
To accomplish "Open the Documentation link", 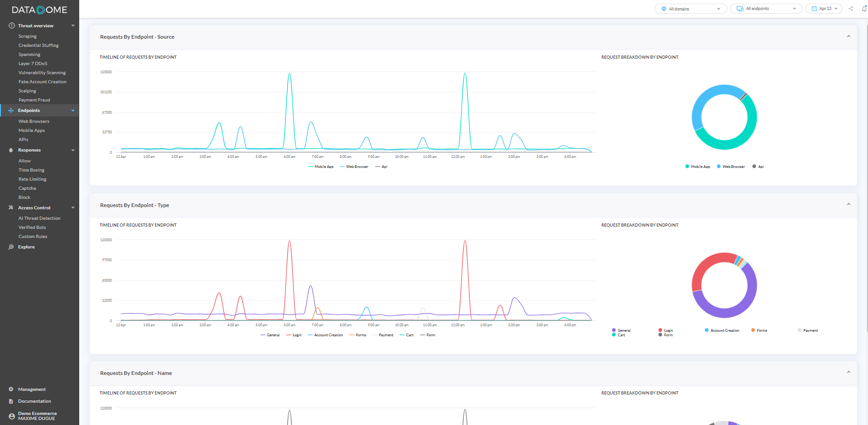I will pos(35,401).
